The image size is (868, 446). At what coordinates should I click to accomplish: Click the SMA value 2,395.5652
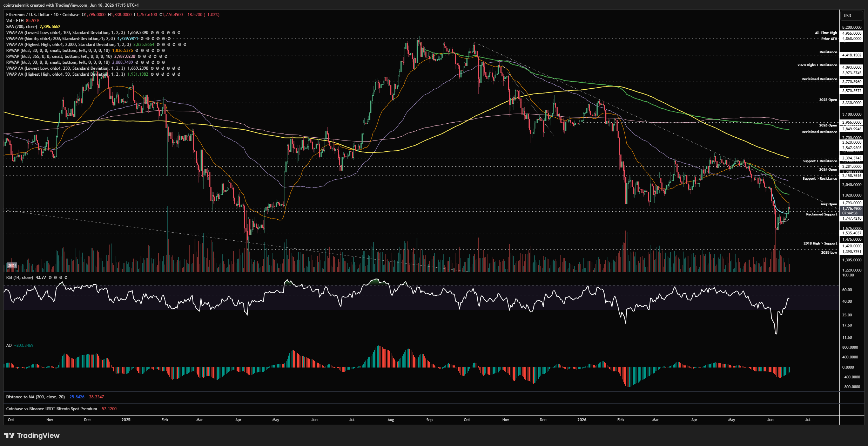50,27
